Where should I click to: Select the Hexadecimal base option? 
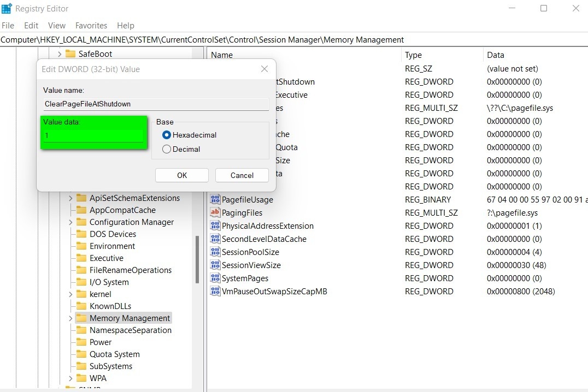tap(166, 135)
